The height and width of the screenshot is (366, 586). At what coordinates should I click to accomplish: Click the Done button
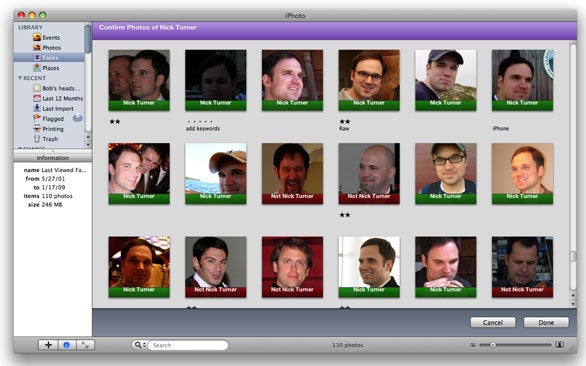tap(546, 322)
